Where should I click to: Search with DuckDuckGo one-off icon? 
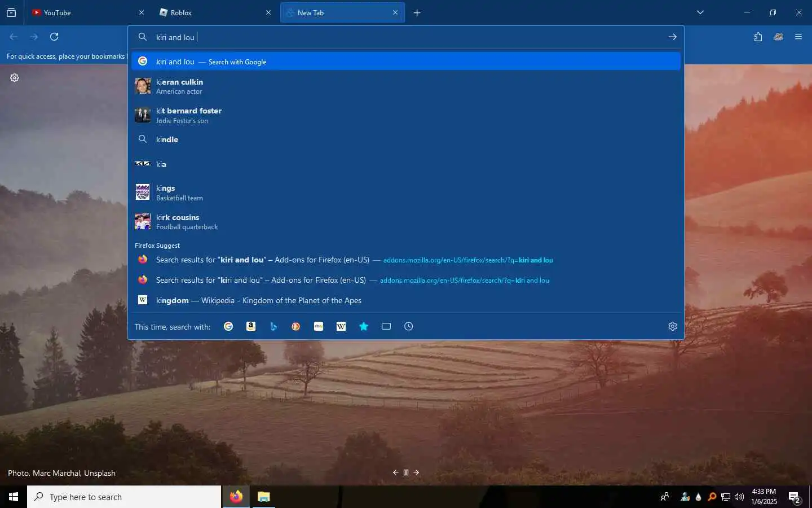point(296,326)
